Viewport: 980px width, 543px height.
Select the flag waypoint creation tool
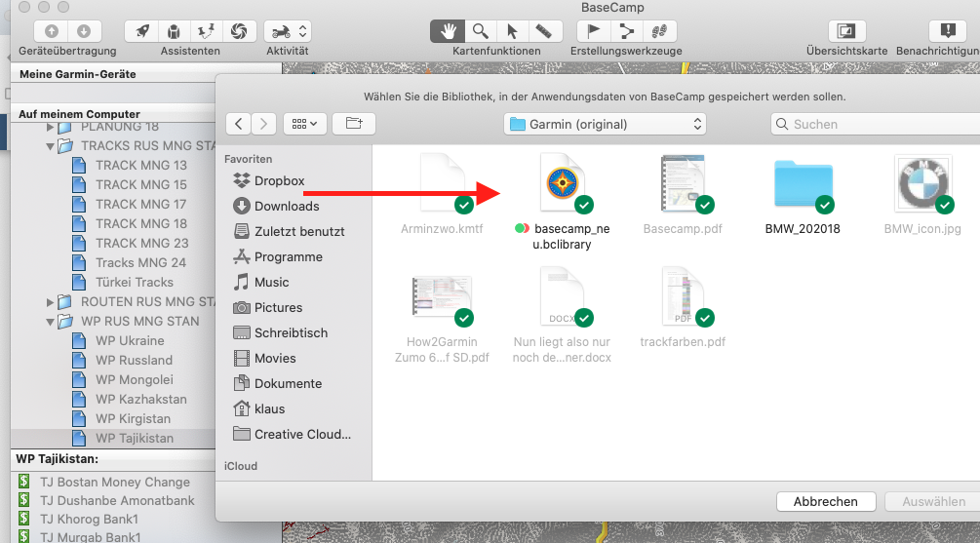(593, 31)
